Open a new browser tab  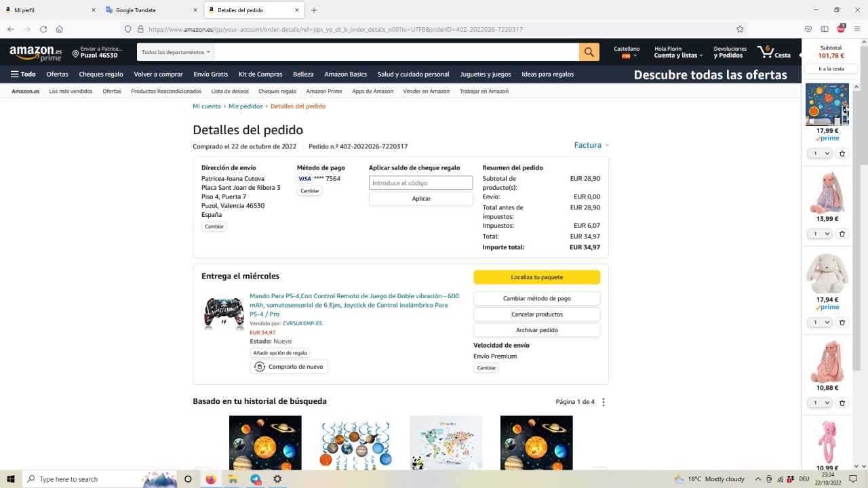[x=314, y=10]
